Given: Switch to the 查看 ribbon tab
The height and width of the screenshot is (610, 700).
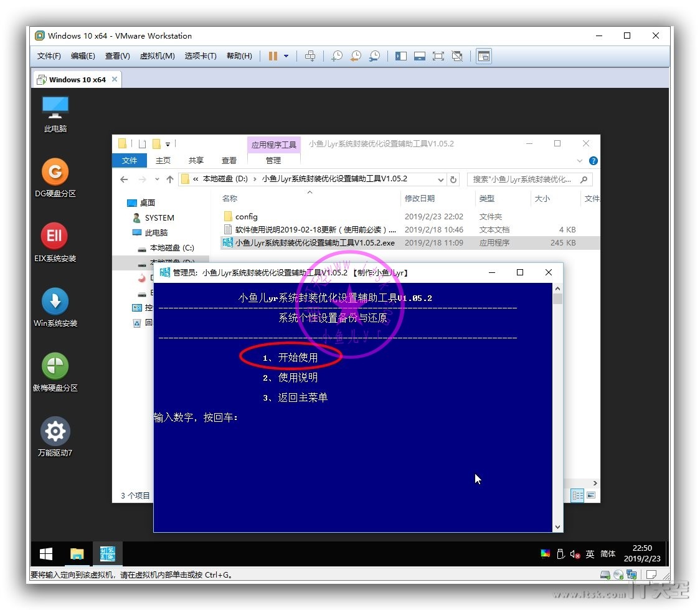Looking at the screenshot, I should click(229, 160).
